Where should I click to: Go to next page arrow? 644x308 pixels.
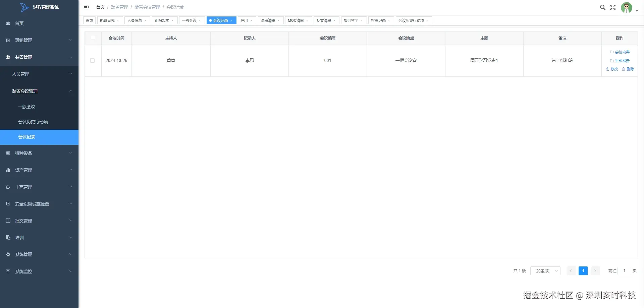pos(595,271)
